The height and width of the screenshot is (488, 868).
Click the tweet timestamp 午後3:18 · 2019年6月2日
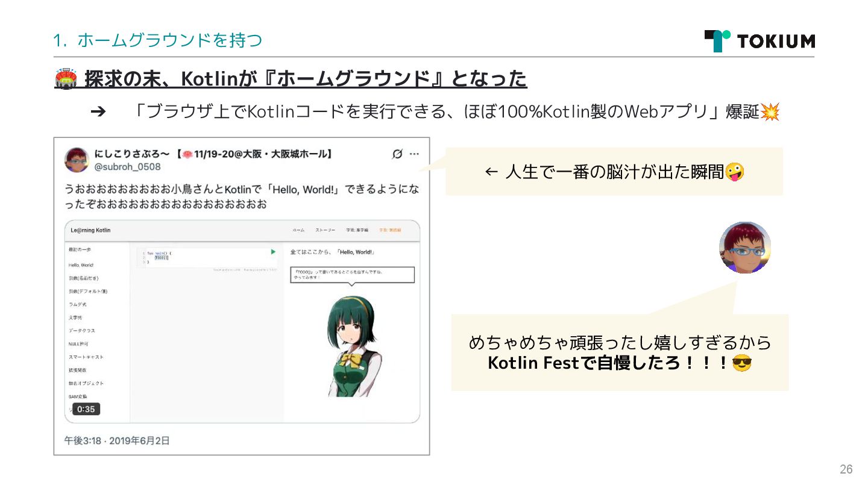pos(117,441)
